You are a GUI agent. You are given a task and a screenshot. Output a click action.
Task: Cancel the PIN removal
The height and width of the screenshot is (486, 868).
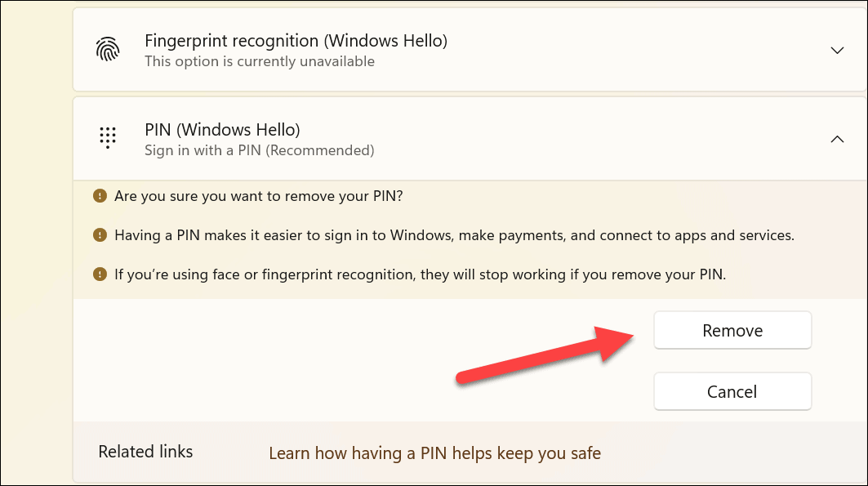[732, 391]
